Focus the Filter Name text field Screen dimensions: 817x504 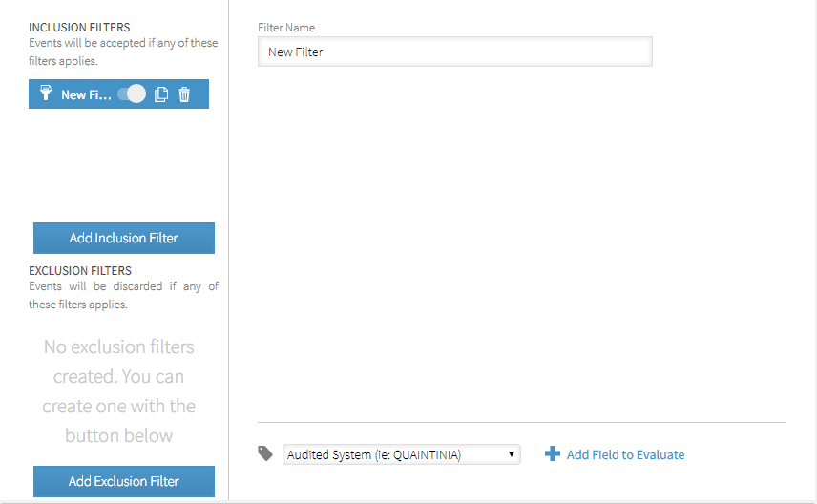point(454,52)
